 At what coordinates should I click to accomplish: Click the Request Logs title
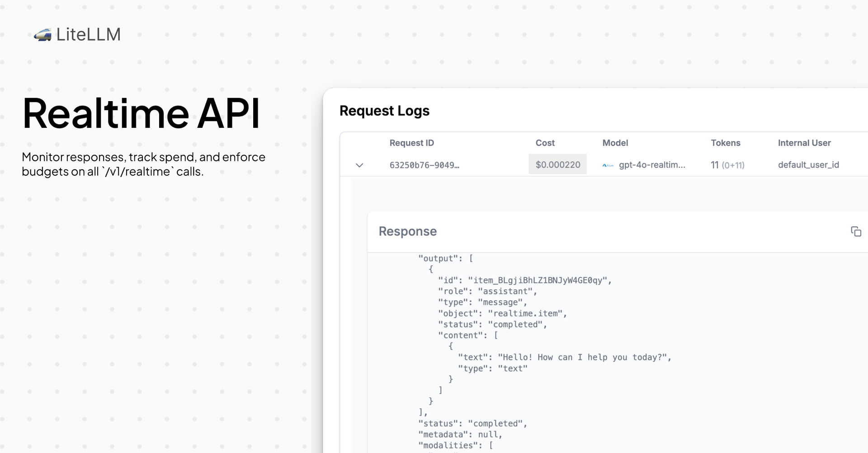[384, 111]
